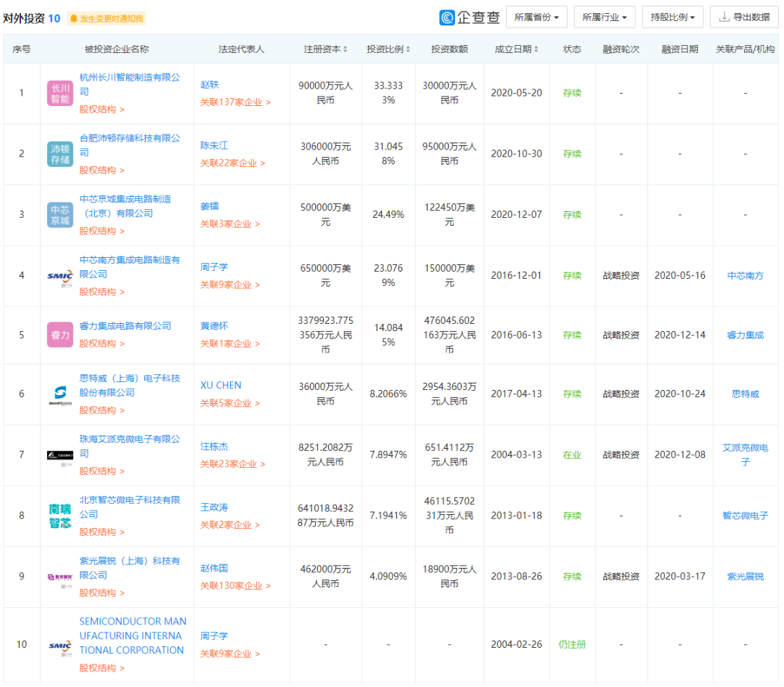Open the 持股比例 dropdown filter

[x=672, y=17]
